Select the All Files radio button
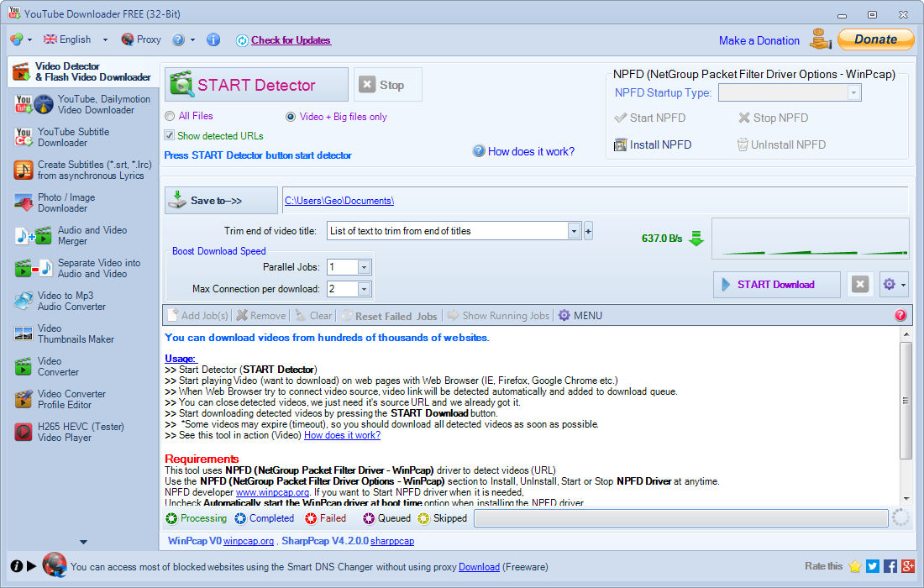 [x=170, y=117]
